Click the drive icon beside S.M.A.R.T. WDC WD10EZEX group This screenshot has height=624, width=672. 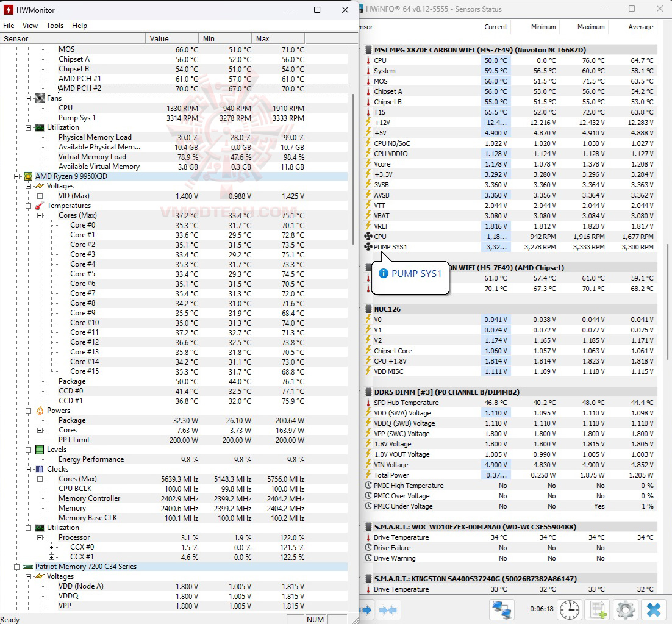click(368, 527)
